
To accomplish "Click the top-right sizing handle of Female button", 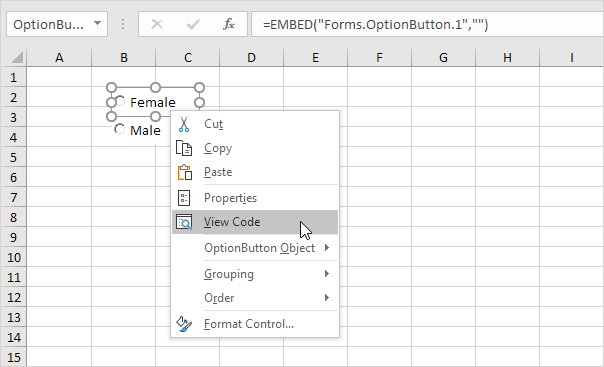I will click(200, 88).
